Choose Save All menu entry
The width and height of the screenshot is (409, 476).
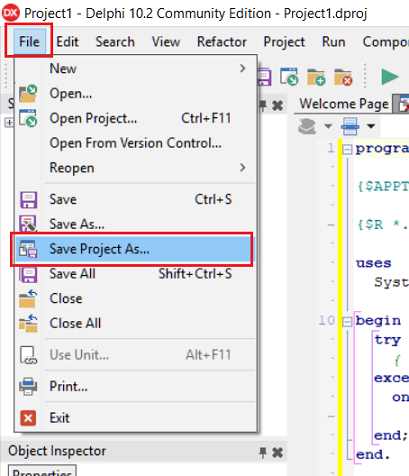(x=136, y=274)
